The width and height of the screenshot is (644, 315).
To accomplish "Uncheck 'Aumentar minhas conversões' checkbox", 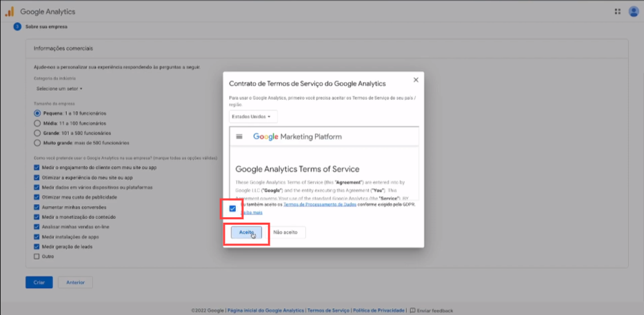I will click(x=37, y=207).
